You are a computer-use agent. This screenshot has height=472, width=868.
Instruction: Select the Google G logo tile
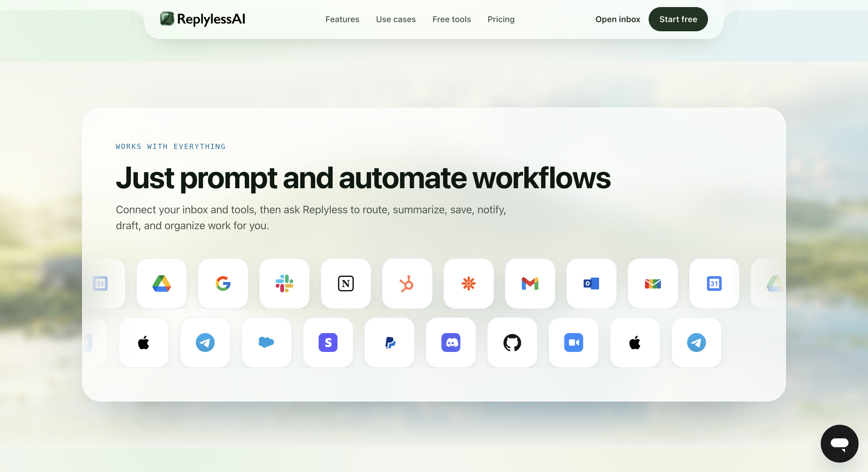click(x=223, y=283)
